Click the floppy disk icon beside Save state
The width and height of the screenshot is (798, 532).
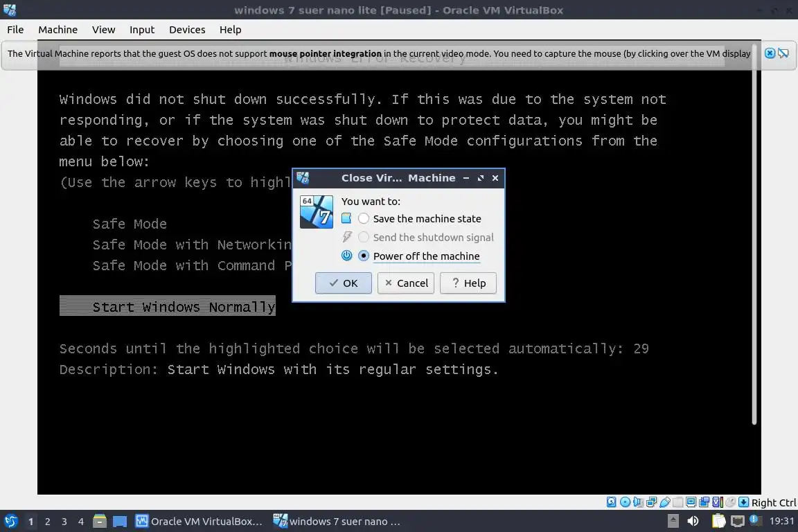pyautogui.click(x=346, y=218)
